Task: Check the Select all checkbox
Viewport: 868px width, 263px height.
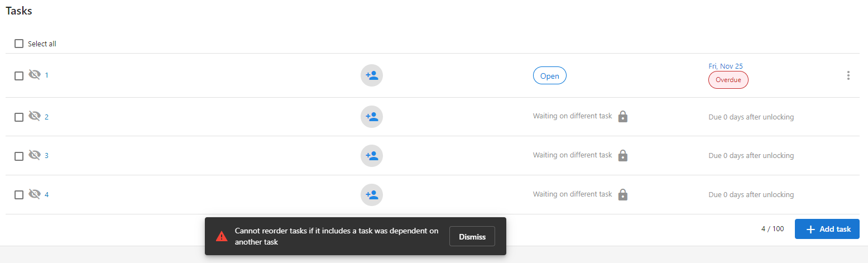Action: pos(19,44)
